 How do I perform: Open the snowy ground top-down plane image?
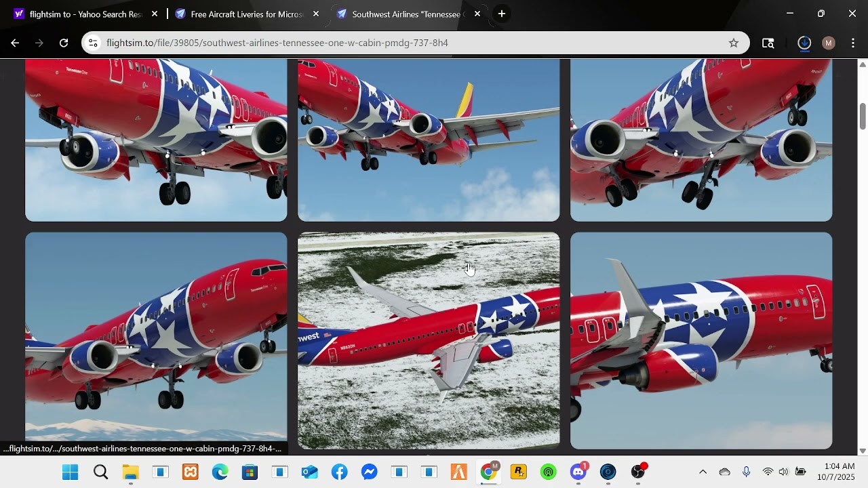429,341
